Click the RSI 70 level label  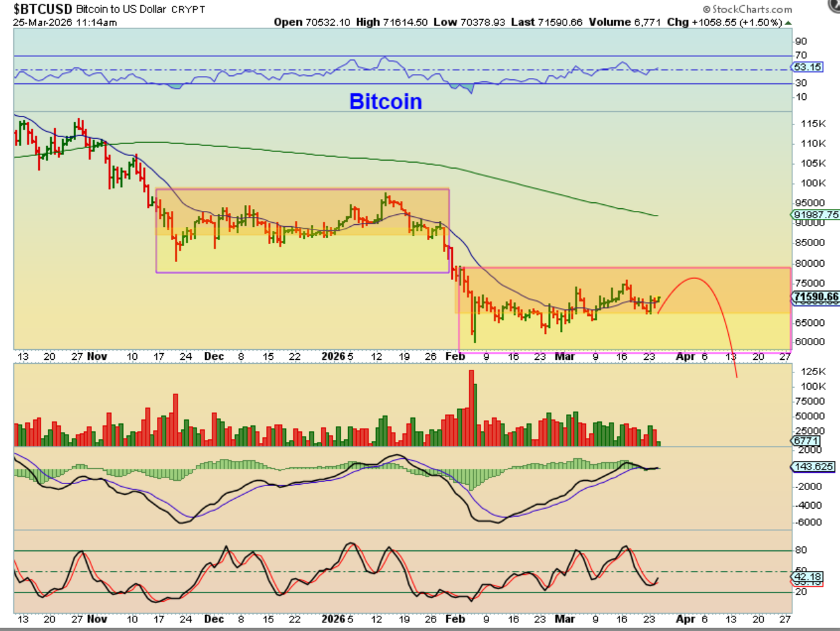pyautogui.click(x=801, y=56)
